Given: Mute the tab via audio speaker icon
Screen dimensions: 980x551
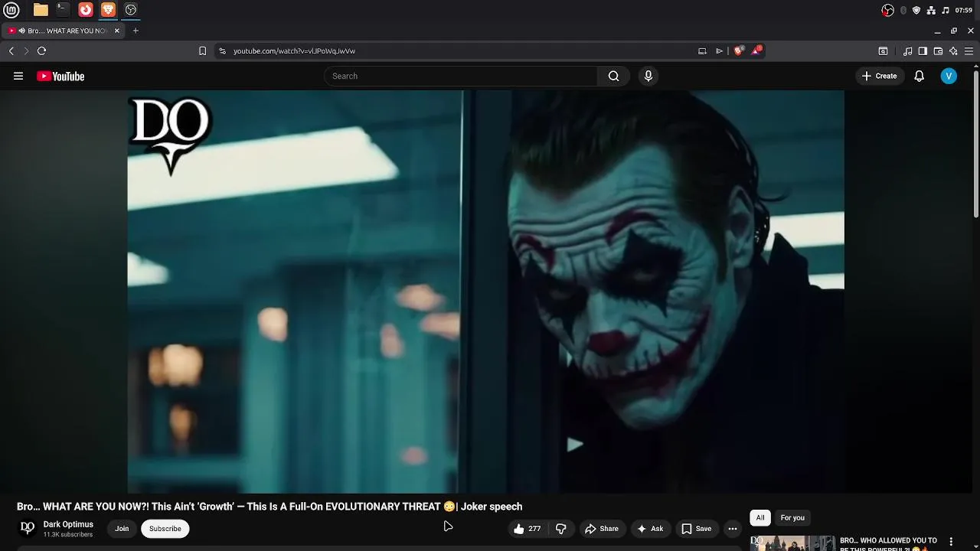Looking at the screenshot, I should pos(22,31).
